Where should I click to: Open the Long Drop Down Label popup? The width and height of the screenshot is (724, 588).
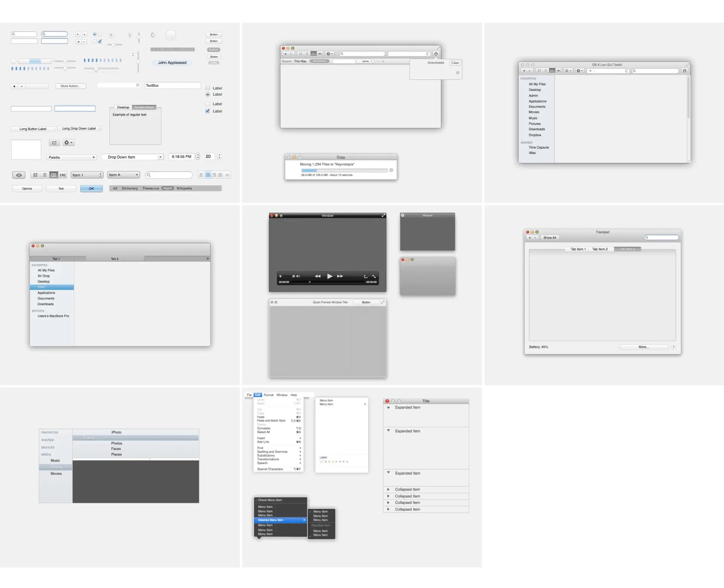(80, 129)
